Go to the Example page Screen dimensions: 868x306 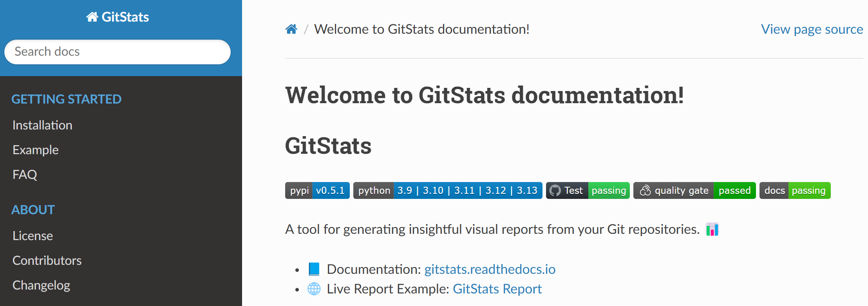tap(36, 150)
